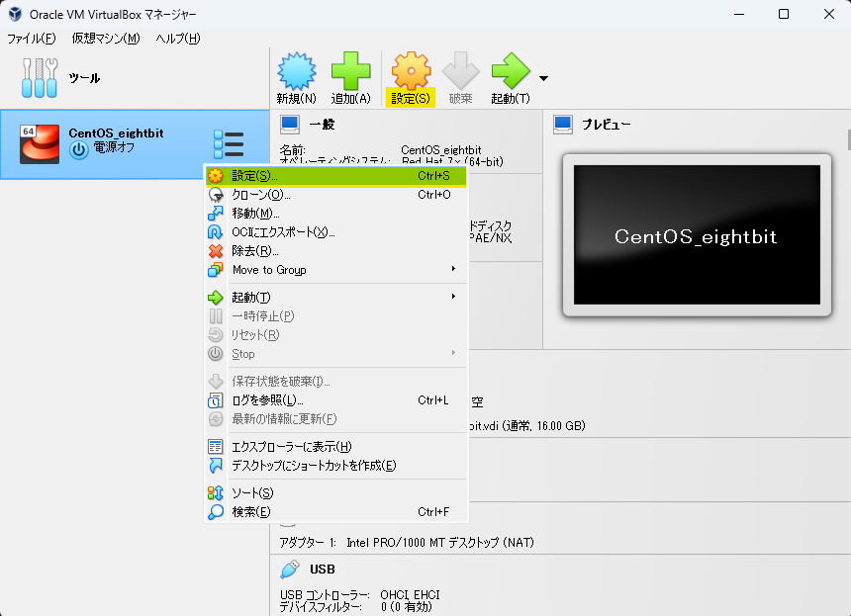851x616 pixels.
Task: Click the details pane vertical scrollbar
Action: click(x=848, y=139)
